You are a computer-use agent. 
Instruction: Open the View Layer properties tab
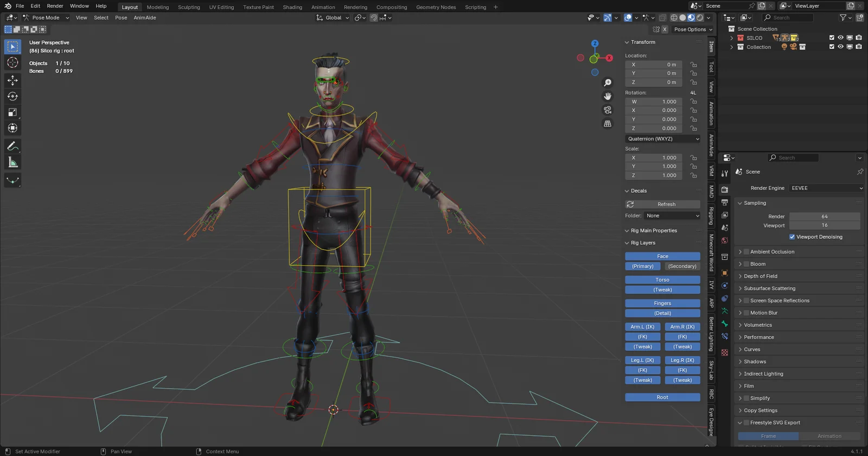(725, 215)
